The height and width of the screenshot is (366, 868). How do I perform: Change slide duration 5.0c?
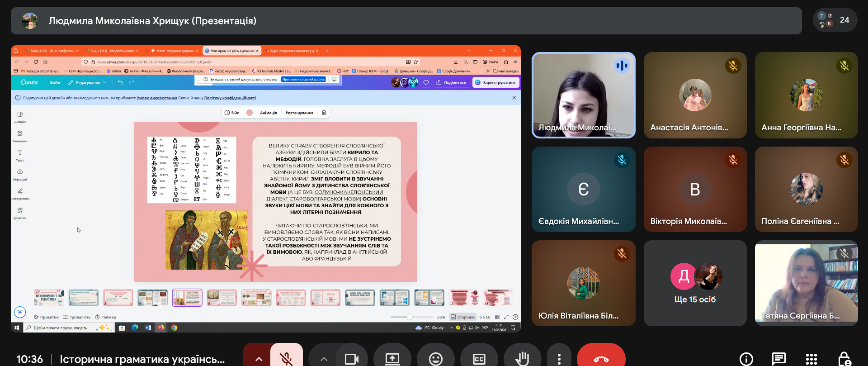[232, 113]
